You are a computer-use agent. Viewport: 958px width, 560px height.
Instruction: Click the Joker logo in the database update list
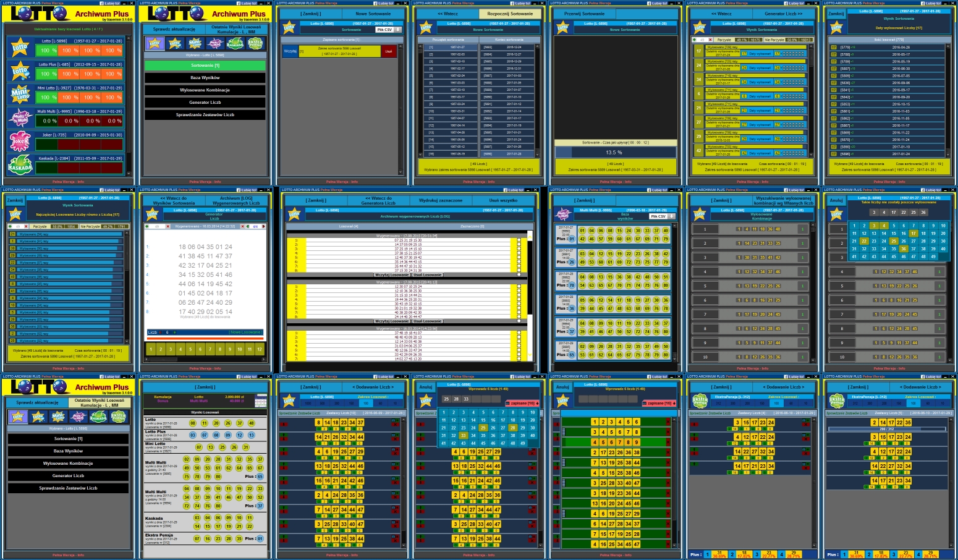(20, 142)
